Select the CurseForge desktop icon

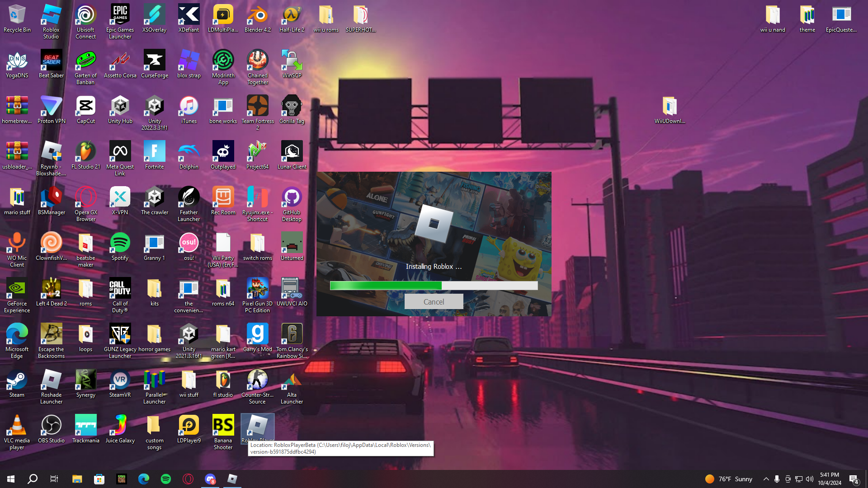click(154, 65)
